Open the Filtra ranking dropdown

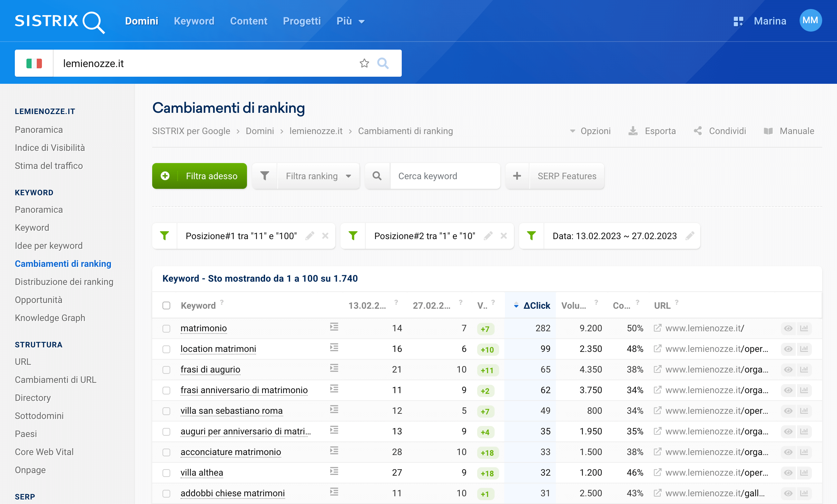(318, 176)
